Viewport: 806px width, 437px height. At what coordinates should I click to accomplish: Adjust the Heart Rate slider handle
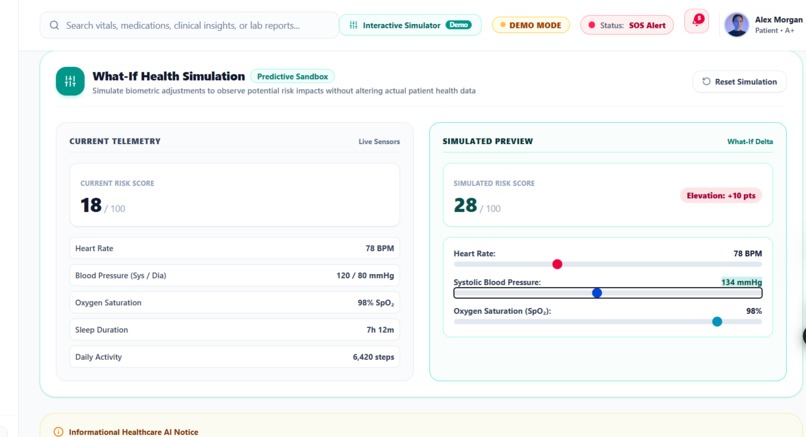(x=557, y=264)
